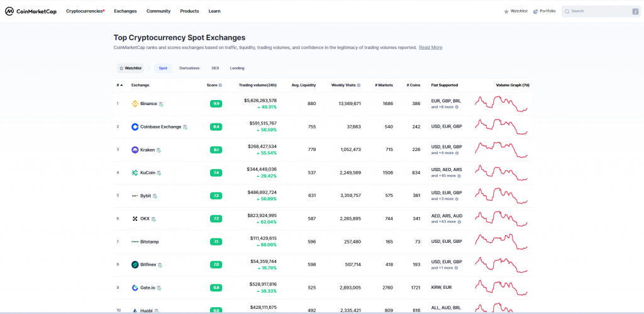
Task: Click Bitfinex's 54,359,744 trading volume
Action: pos(263,261)
